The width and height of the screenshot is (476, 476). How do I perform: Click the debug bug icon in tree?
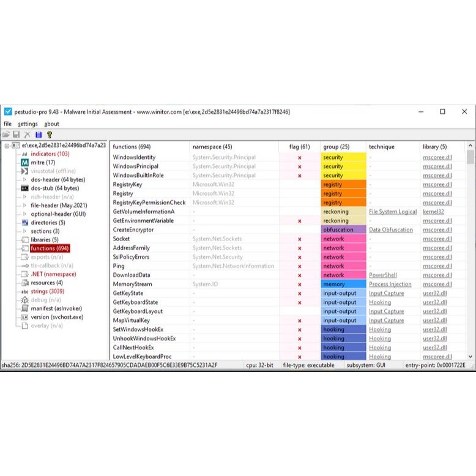point(24,300)
